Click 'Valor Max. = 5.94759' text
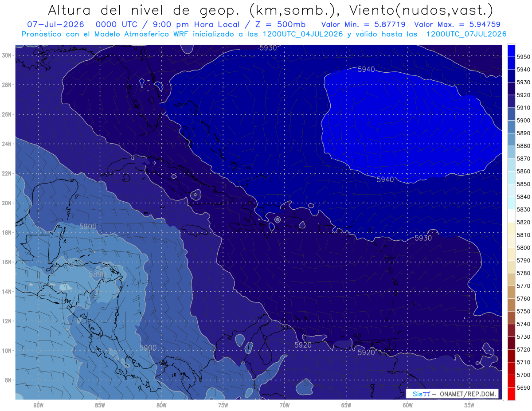This screenshot has height=411, width=532. click(x=458, y=24)
